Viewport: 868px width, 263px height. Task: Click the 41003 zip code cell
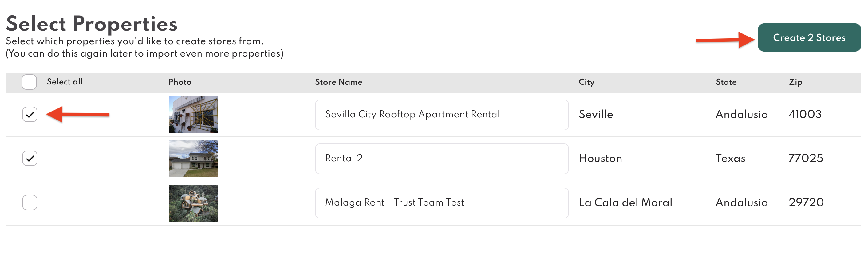805,115
